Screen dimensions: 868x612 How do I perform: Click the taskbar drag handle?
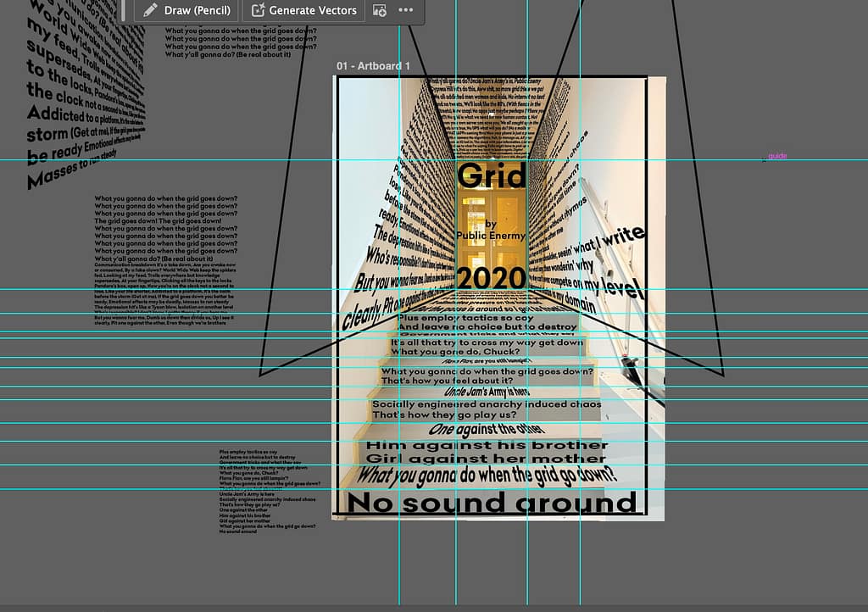123,10
